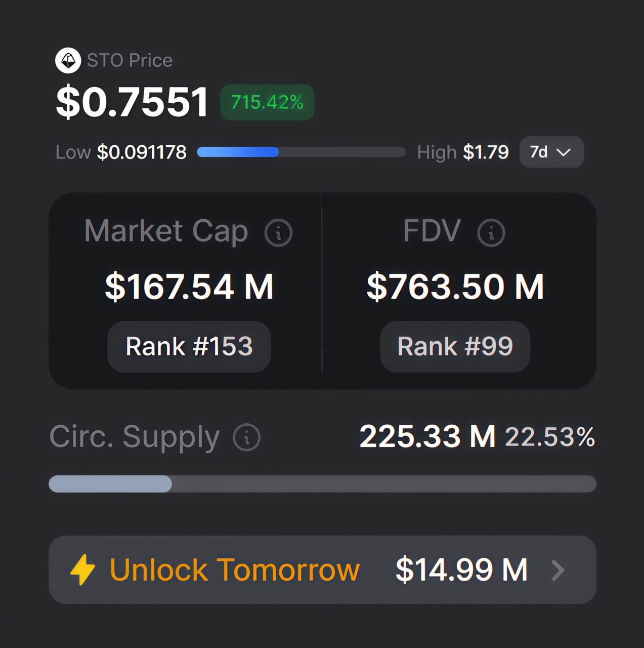644x648 pixels.
Task: Click the Market Cap info icon
Action: click(x=278, y=233)
